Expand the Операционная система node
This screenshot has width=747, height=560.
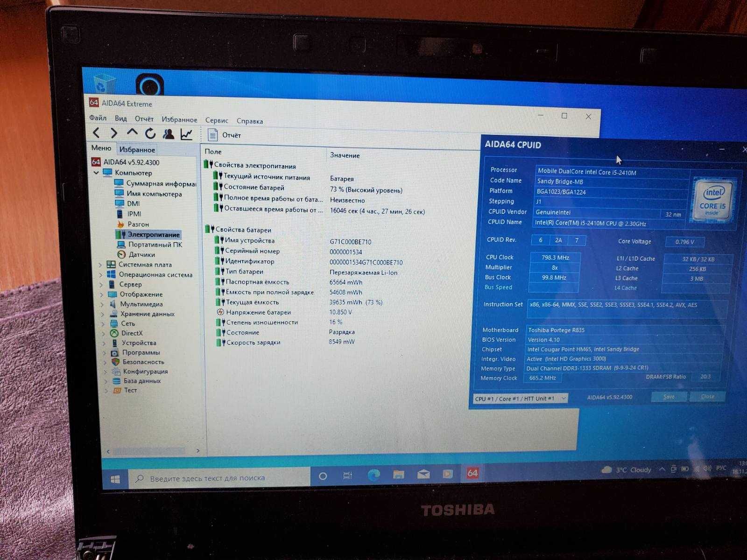(x=100, y=275)
